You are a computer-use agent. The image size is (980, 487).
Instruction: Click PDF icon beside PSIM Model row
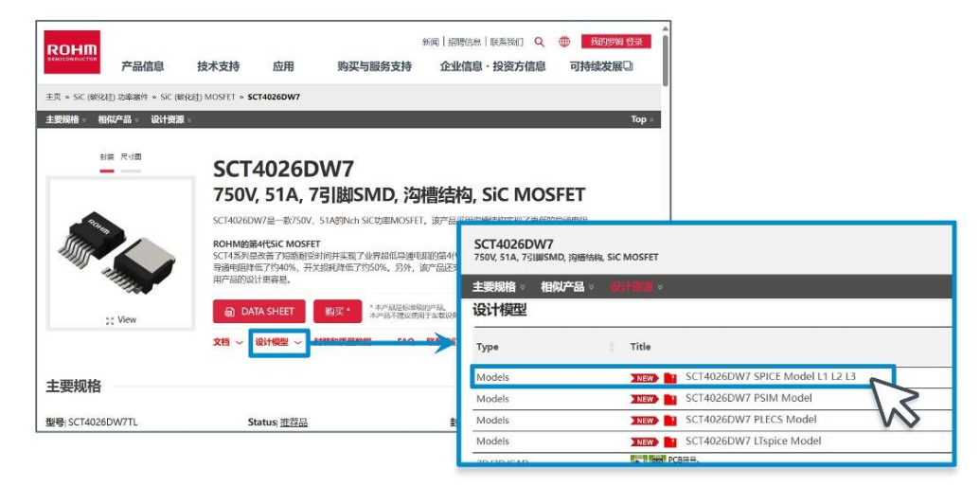click(670, 399)
